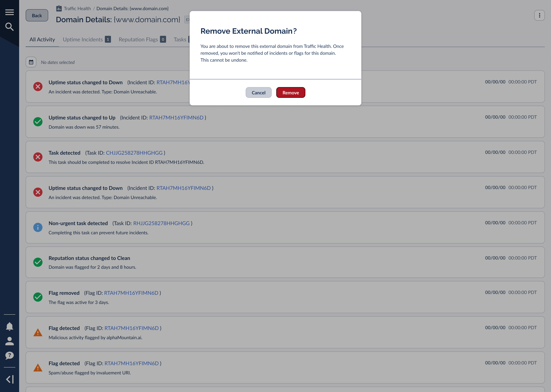Cancel the Remove External Domain dialog
The image size is (551, 392).
point(259,92)
